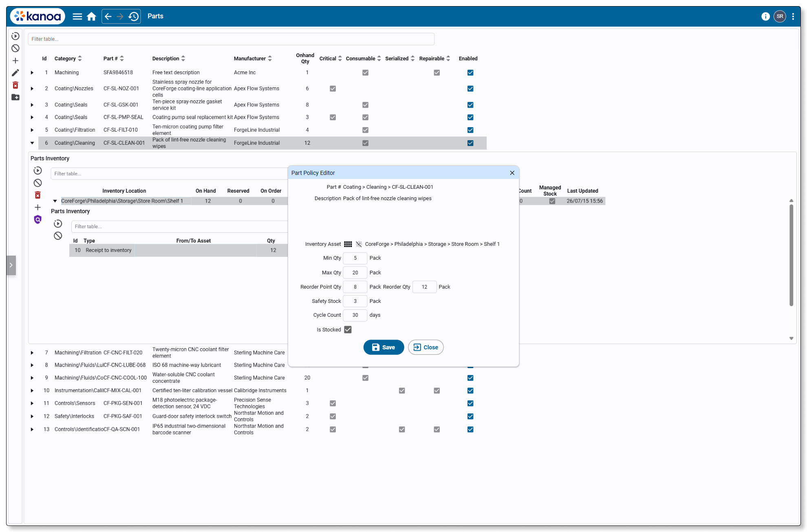Toggle Critical checkbox for CF-SL-NOZ-001

(333, 88)
